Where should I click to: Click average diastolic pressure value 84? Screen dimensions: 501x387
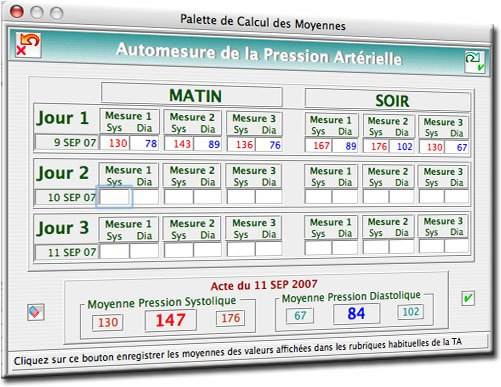click(x=356, y=314)
